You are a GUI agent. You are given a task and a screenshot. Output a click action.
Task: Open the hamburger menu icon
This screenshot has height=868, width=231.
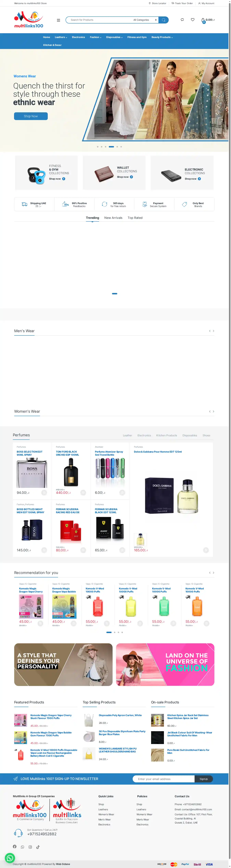pos(59,20)
